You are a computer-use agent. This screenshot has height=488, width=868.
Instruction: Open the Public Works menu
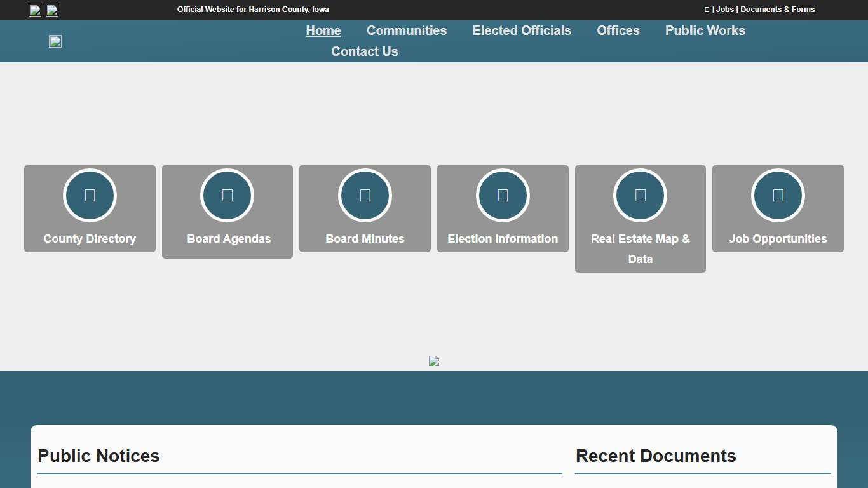point(705,30)
